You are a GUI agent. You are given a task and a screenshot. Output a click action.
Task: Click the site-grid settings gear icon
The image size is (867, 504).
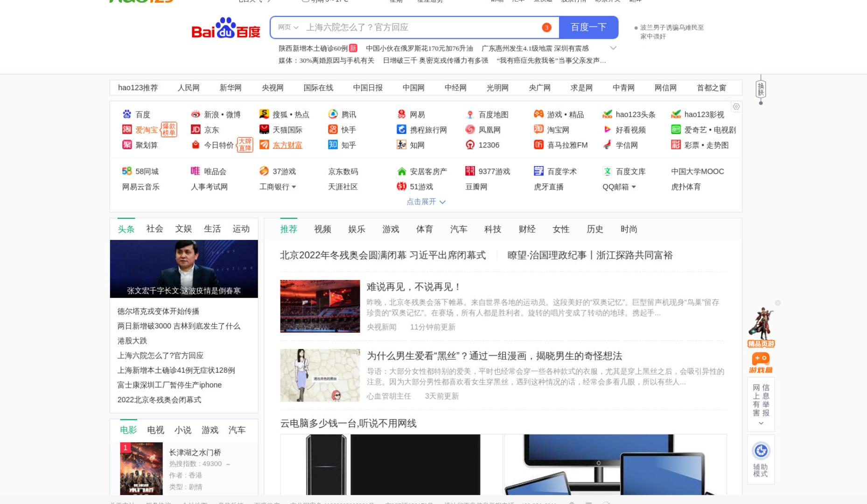[x=736, y=107]
